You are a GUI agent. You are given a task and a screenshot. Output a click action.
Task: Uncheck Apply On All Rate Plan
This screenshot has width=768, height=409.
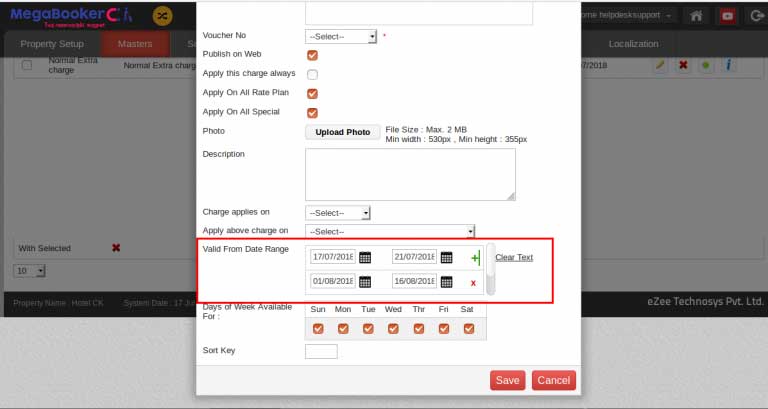(x=312, y=94)
